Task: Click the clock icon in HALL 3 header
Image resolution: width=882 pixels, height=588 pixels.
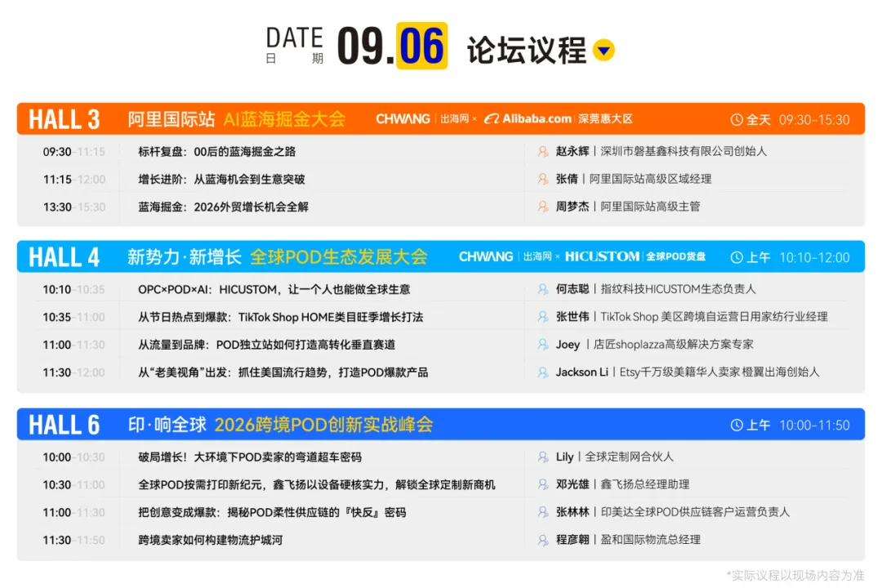Action: 737,119
